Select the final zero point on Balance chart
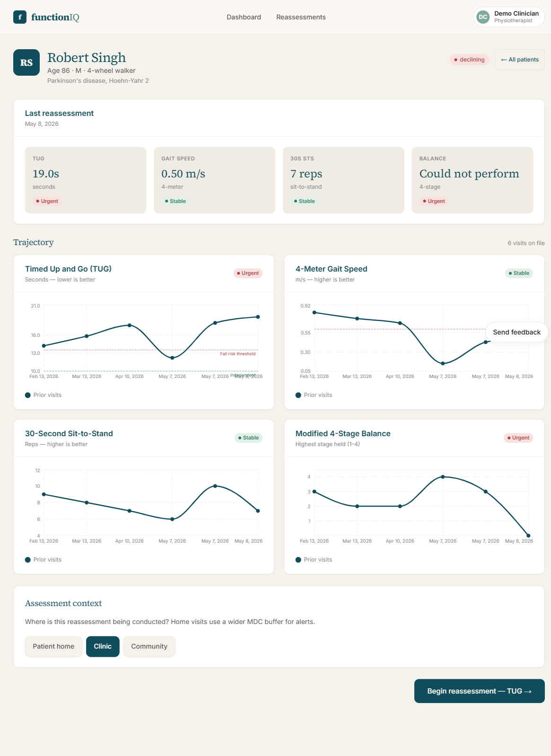The image size is (551, 756). coord(528,536)
